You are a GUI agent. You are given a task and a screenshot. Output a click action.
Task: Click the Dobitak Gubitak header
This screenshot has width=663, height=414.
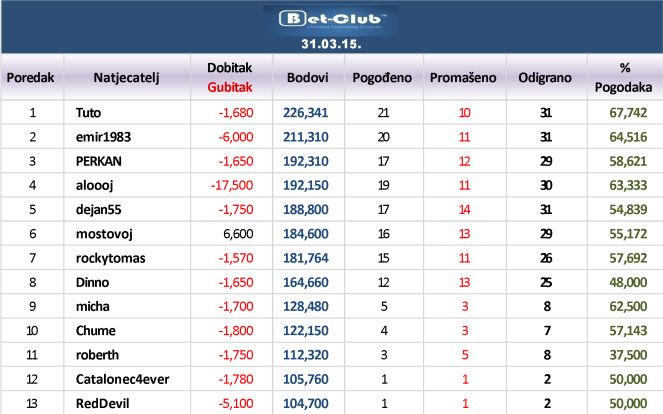click(x=229, y=77)
